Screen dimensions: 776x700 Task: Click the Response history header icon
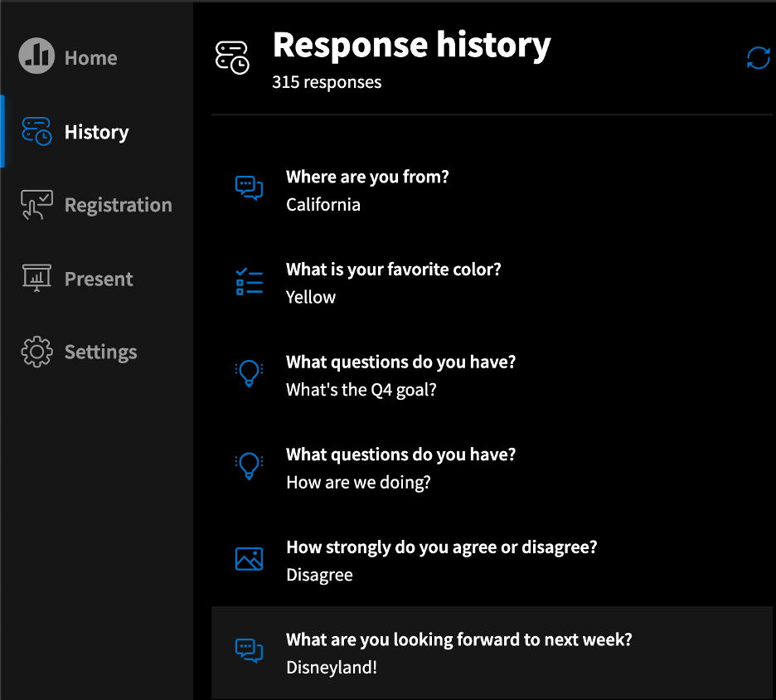[232, 57]
